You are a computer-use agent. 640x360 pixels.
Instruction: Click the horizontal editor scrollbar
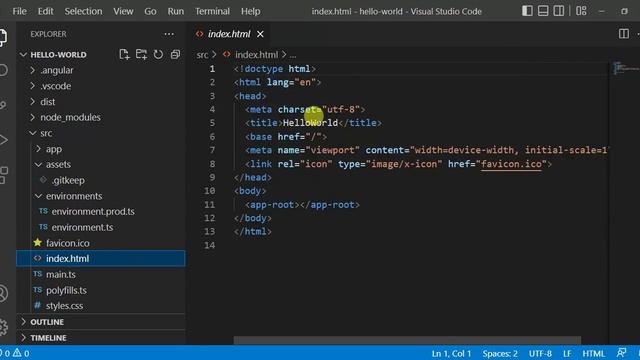click(x=407, y=340)
